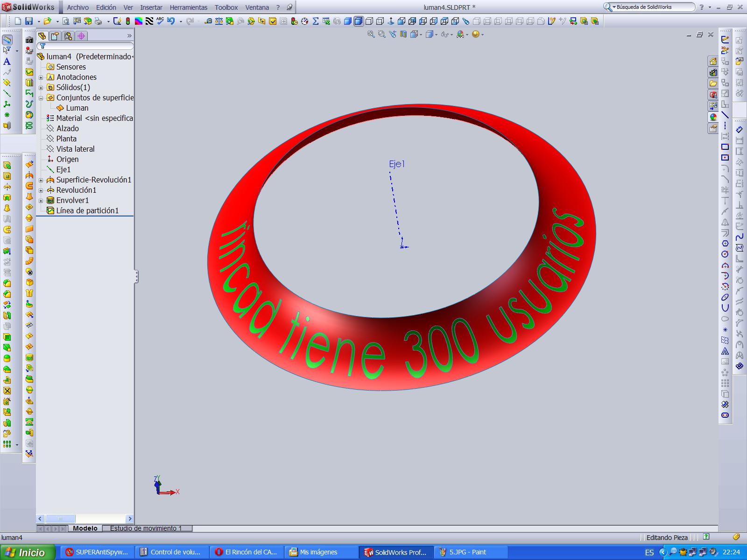The height and width of the screenshot is (560, 747).
Task: Switch to Estudio de movimiento 1 tab
Action: 146,528
